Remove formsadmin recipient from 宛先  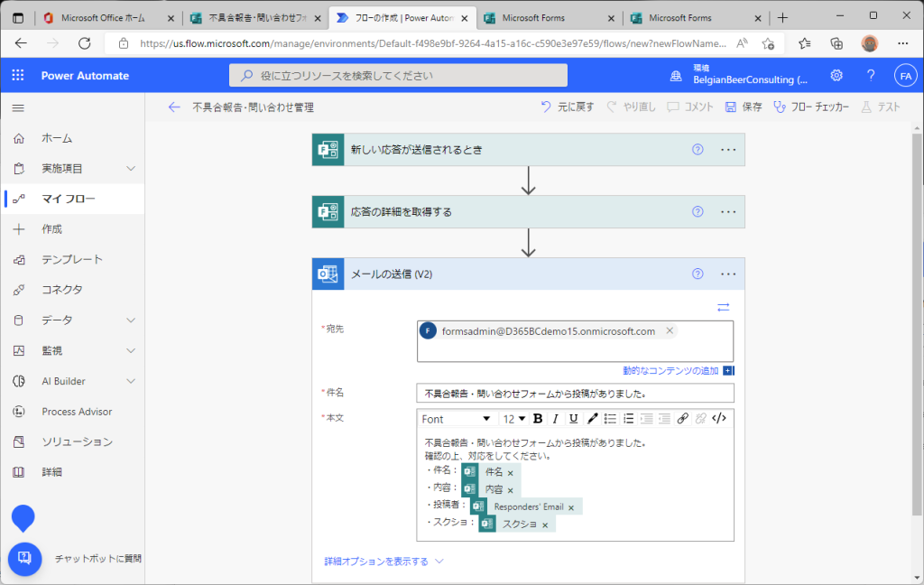670,330
